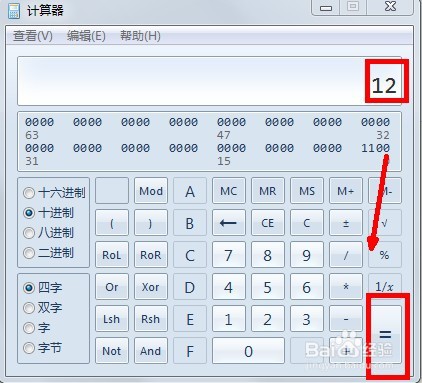Click the Mod button
Screen dimensions: 422x383
[151, 191]
